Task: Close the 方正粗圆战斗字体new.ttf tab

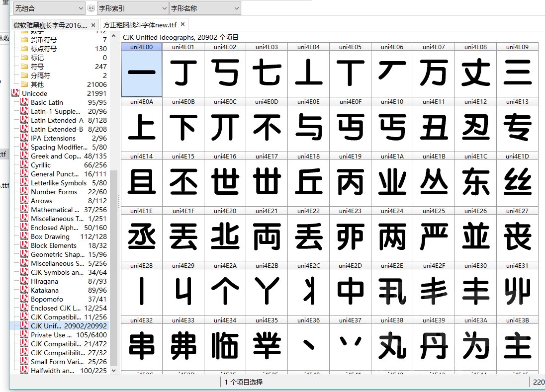Action: [x=182, y=23]
